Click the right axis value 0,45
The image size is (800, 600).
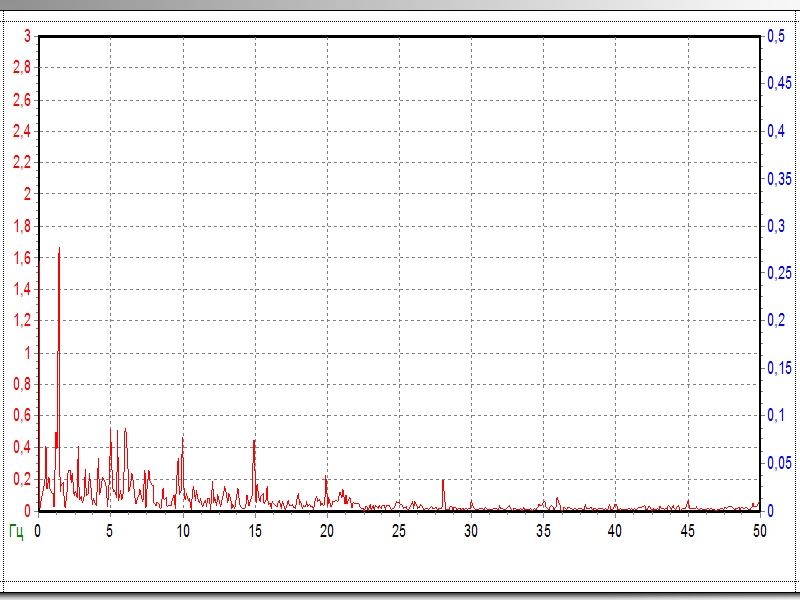(x=780, y=83)
